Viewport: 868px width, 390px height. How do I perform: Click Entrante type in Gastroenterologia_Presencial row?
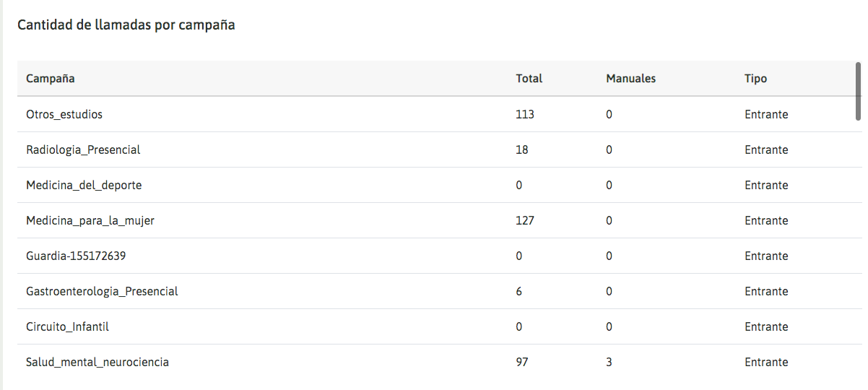click(x=766, y=292)
